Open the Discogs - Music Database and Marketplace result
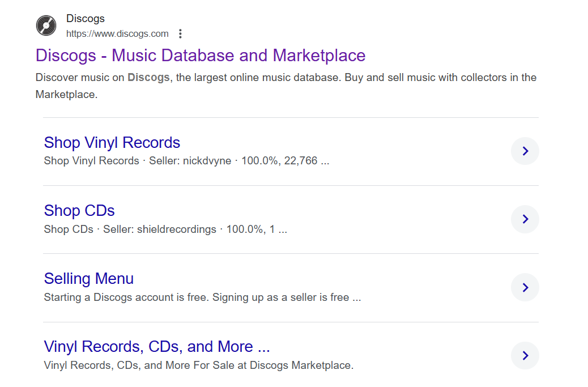The height and width of the screenshot is (387, 588). (200, 56)
